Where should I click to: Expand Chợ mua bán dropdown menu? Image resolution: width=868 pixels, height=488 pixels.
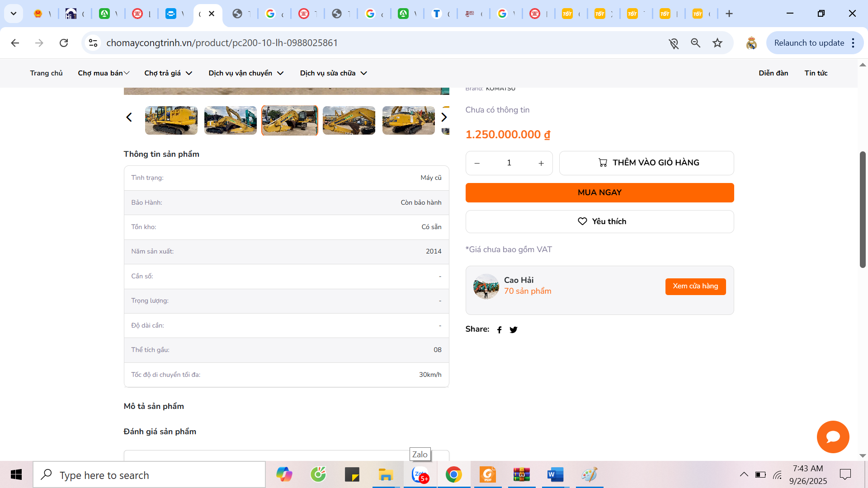click(x=104, y=73)
